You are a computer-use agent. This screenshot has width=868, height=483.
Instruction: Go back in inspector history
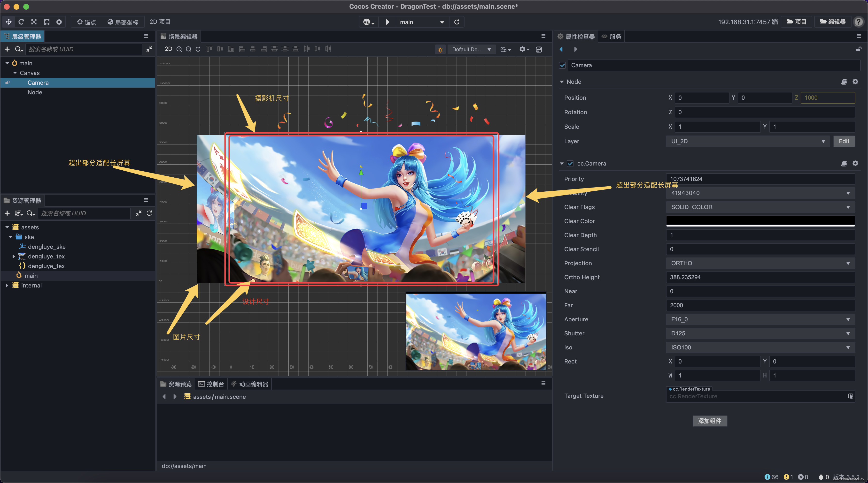(x=561, y=49)
